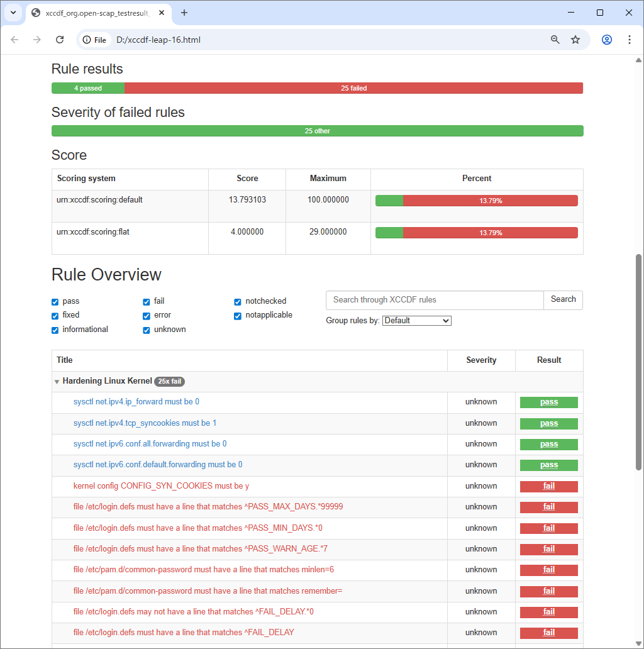Image resolution: width=644 pixels, height=649 pixels.
Task: Bookmark this page with the star icon
Action: click(575, 40)
